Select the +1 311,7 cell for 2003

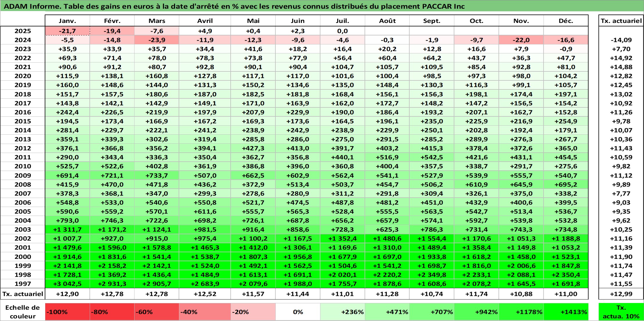67,230
